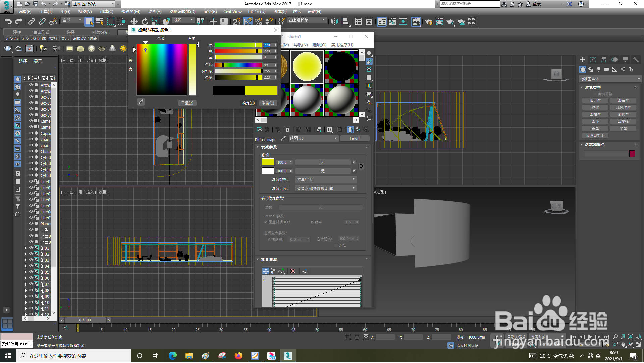Click the Undo arrow in main toolbar

(8, 22)
